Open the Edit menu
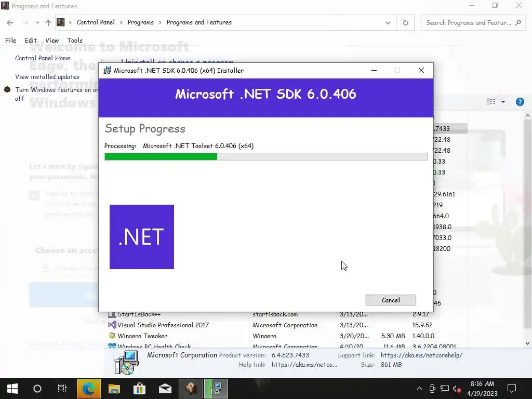The image size is (532, 399). click(31, 40)
